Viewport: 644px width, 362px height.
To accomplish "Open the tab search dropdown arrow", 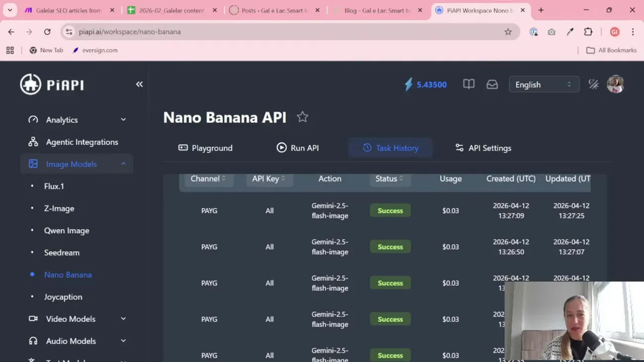I will (x=10, y=10).
